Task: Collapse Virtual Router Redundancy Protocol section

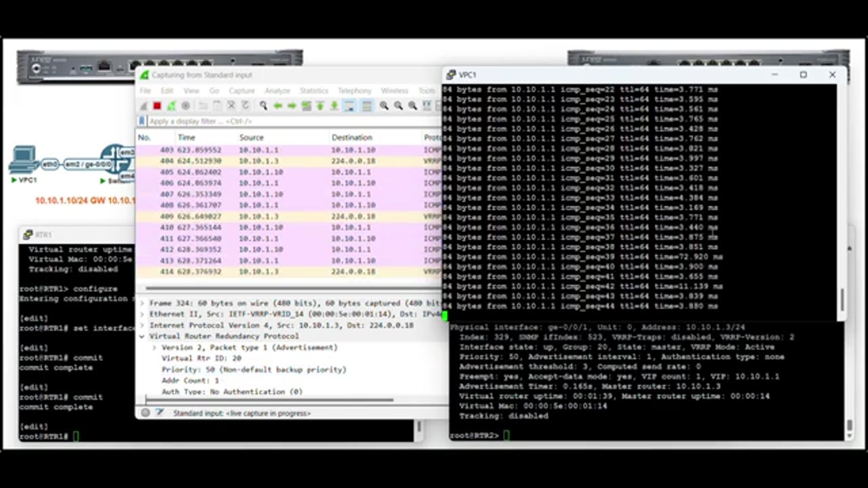Action: click(142, 336)
